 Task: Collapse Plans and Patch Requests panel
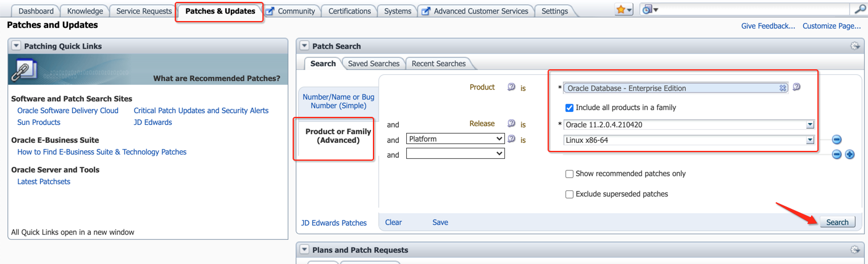(304, 250)
